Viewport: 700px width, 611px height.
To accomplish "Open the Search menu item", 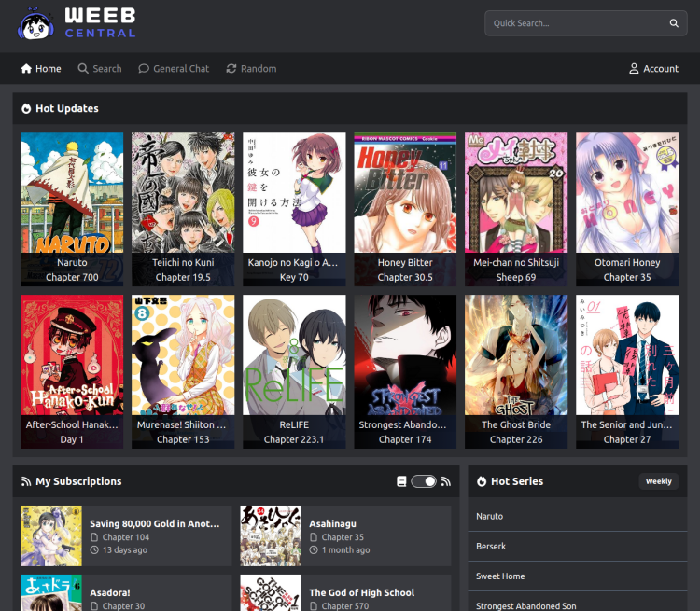I will click(x=100, y=69).
